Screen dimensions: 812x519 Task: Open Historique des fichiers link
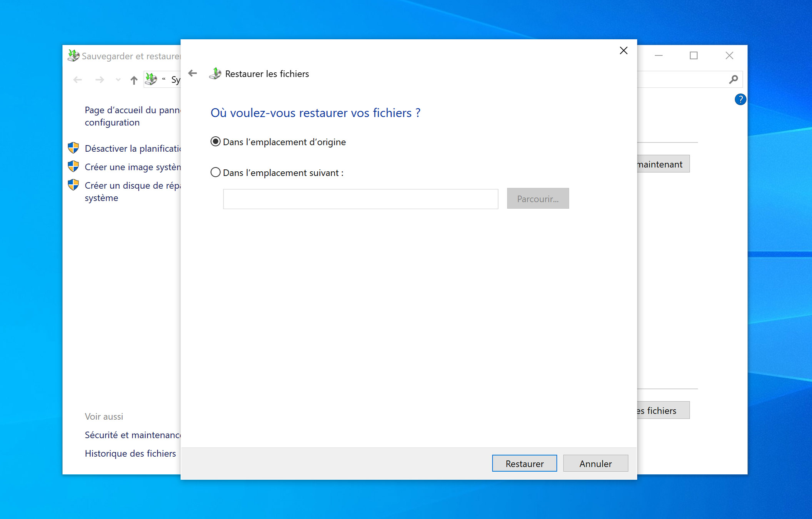point(130,453)
